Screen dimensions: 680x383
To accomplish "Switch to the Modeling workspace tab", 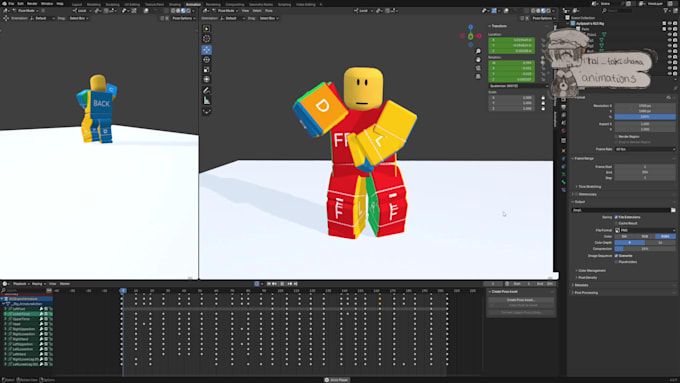I will click(x=94, y=4).
